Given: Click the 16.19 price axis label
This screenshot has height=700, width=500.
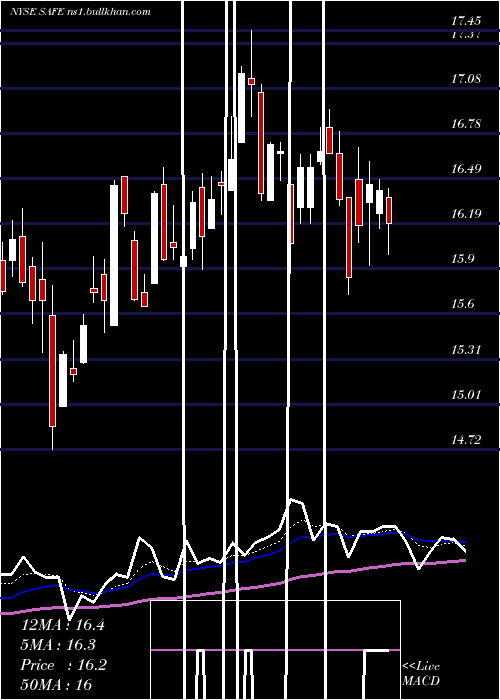Looking at the screenshot, I should pos(466,214).
